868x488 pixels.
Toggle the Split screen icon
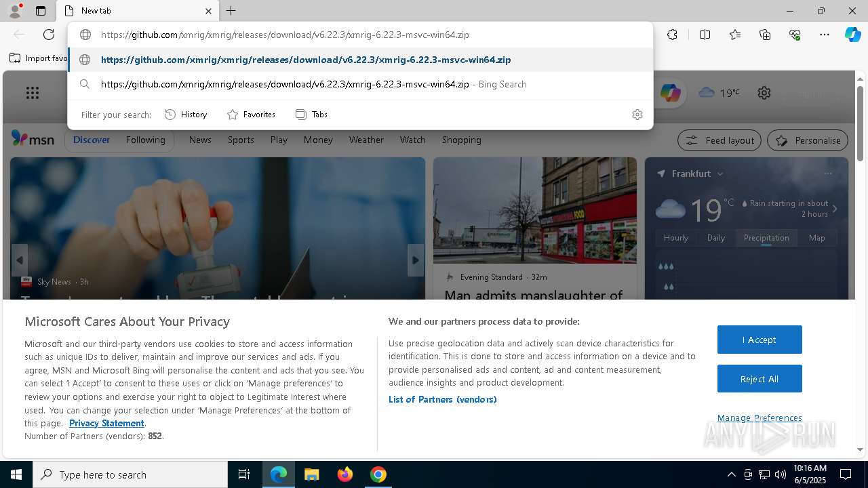point(705,35)
